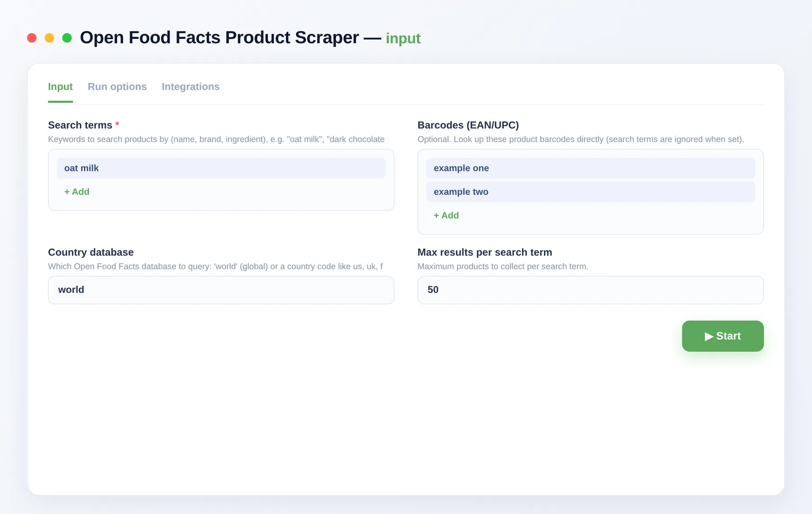Add a new search term

77,192
